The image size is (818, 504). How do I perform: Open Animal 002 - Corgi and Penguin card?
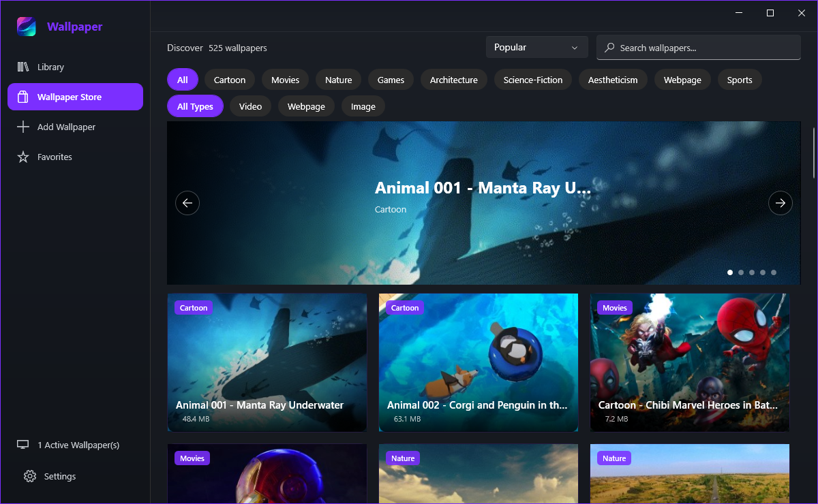(x=479, y=362)
